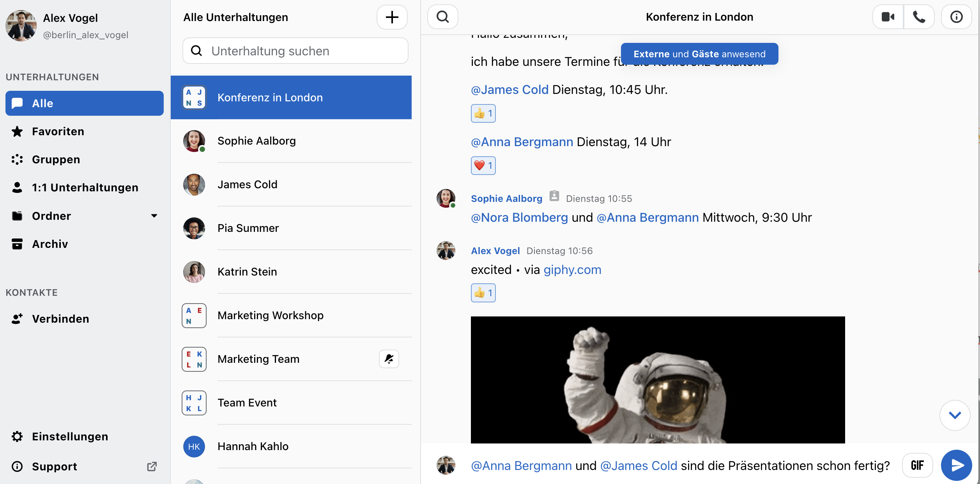Open the Archiv label in the sidebar
980x484 pixels.
tap(50, 244)
